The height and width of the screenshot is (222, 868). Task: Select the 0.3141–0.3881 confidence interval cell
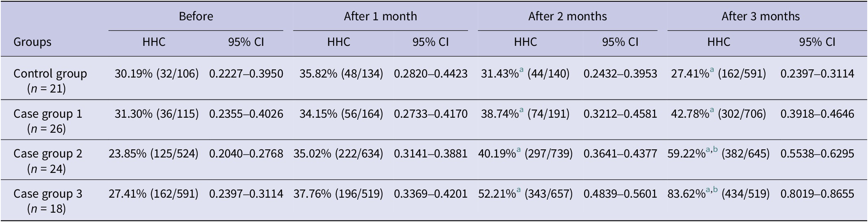(430, 154)
